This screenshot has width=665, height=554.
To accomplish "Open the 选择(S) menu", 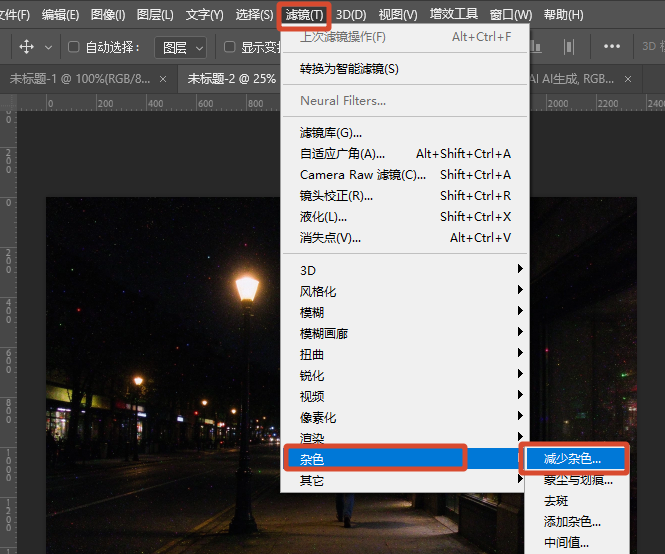I will (254, 15).
